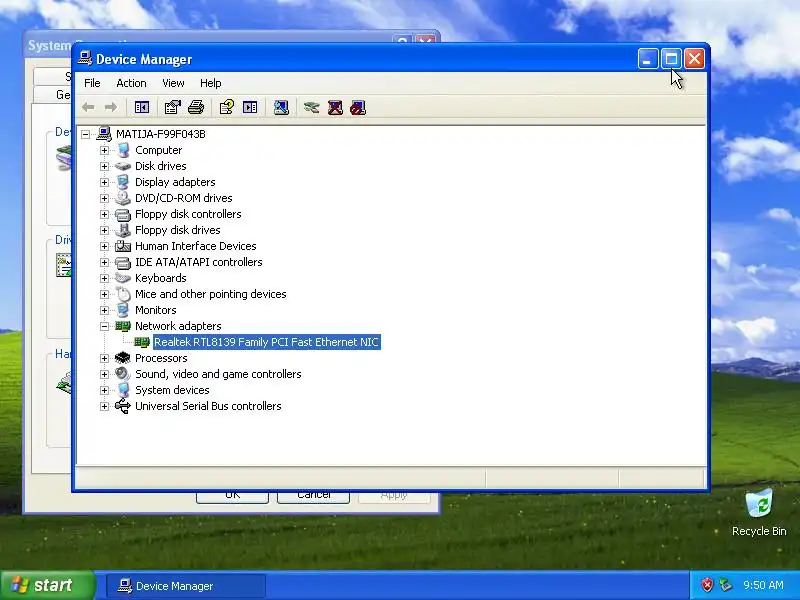Screen dimensions: 800x600
Task: Select the Universal Serial Bus controllers label
Action: tap(208, 406)
